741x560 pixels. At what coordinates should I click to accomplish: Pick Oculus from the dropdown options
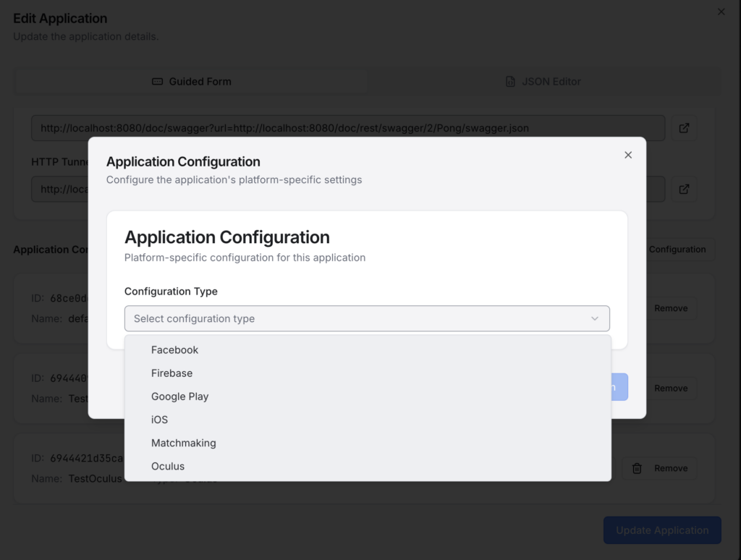(x=168, y=467)
